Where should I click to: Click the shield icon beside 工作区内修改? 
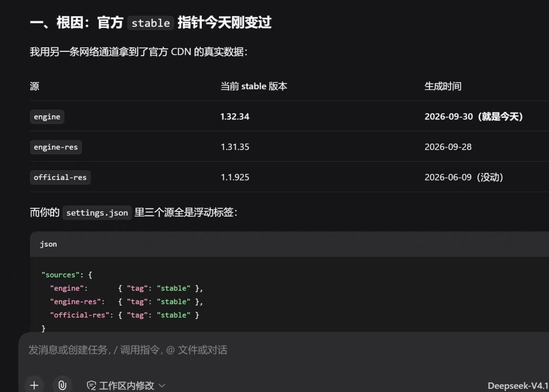91,386
